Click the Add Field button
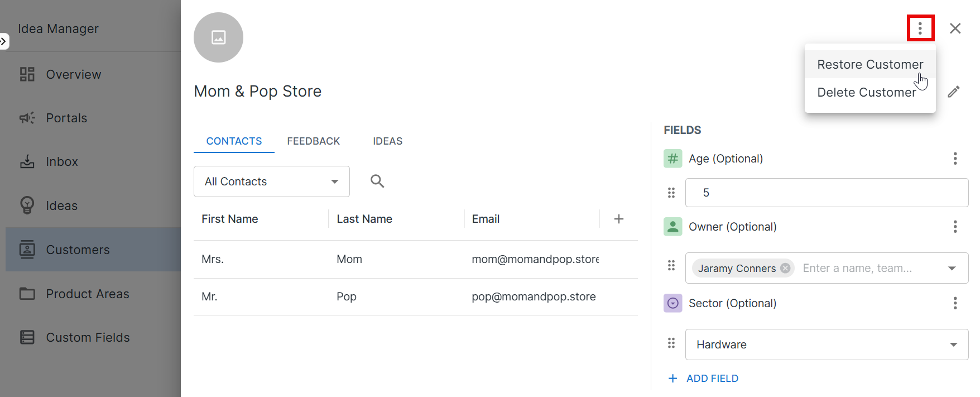The image size is (980, 397). tap(703, 379)
